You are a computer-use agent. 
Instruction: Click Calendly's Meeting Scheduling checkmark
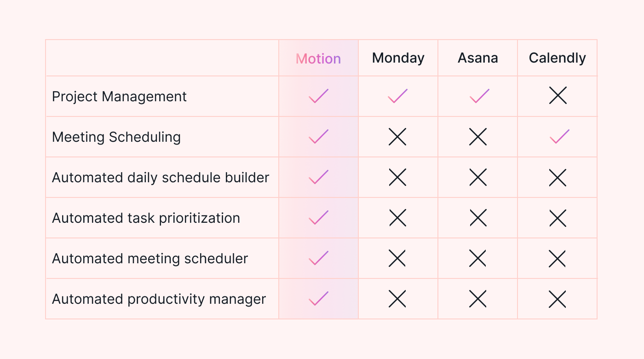(559, 137)
